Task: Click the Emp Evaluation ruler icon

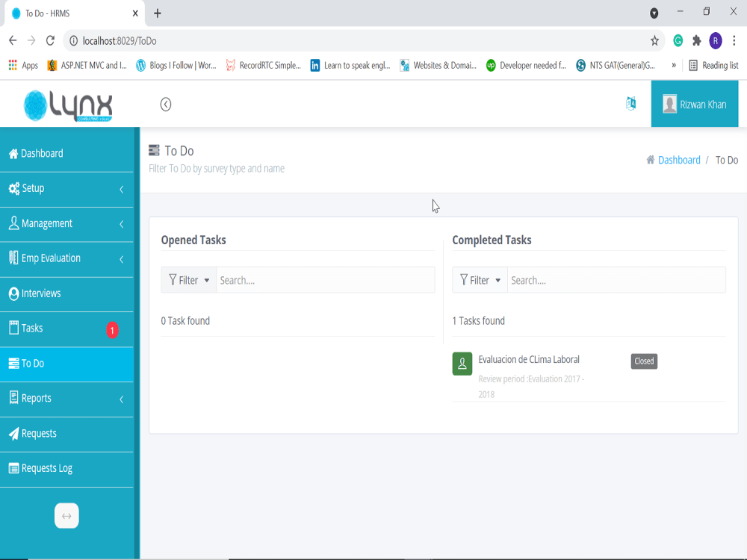Action: coord(13,258)
